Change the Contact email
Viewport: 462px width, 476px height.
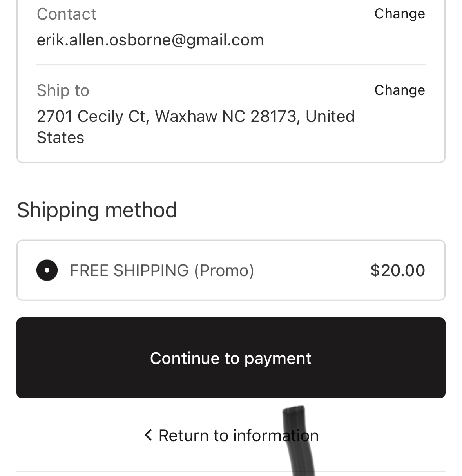click(400, 14)
